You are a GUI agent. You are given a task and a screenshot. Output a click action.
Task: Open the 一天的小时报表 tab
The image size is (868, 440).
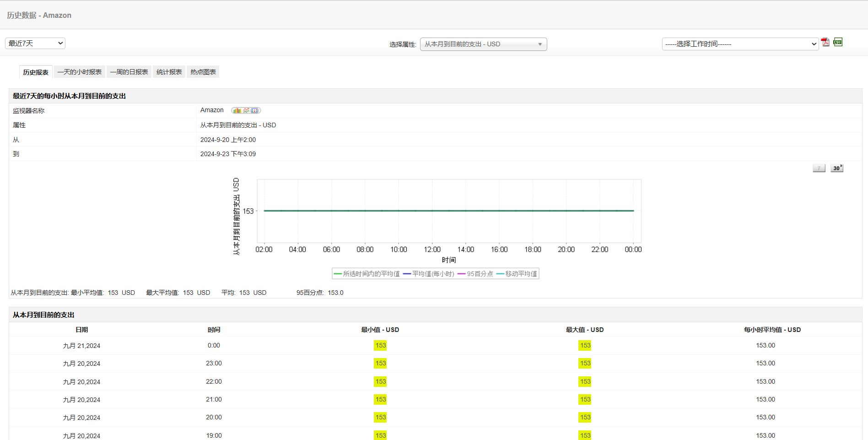coord(80,72)
